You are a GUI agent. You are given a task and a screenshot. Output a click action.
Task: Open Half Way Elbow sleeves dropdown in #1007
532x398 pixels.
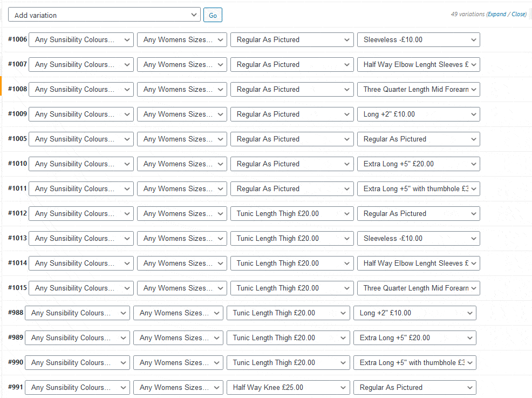[x=418, y=64]
